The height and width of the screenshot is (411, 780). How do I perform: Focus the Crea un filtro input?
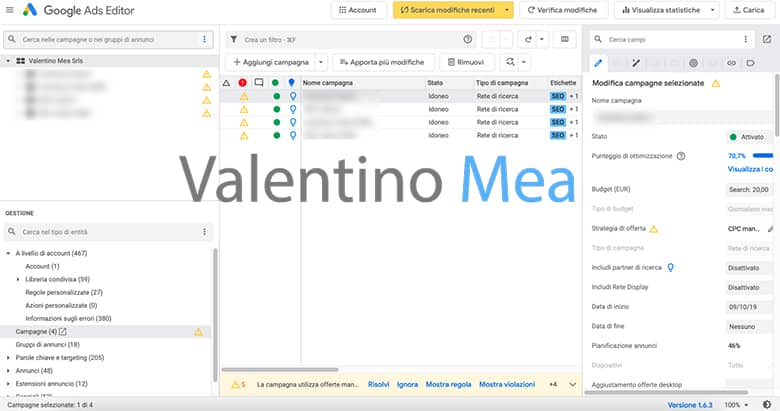point(351,39)
